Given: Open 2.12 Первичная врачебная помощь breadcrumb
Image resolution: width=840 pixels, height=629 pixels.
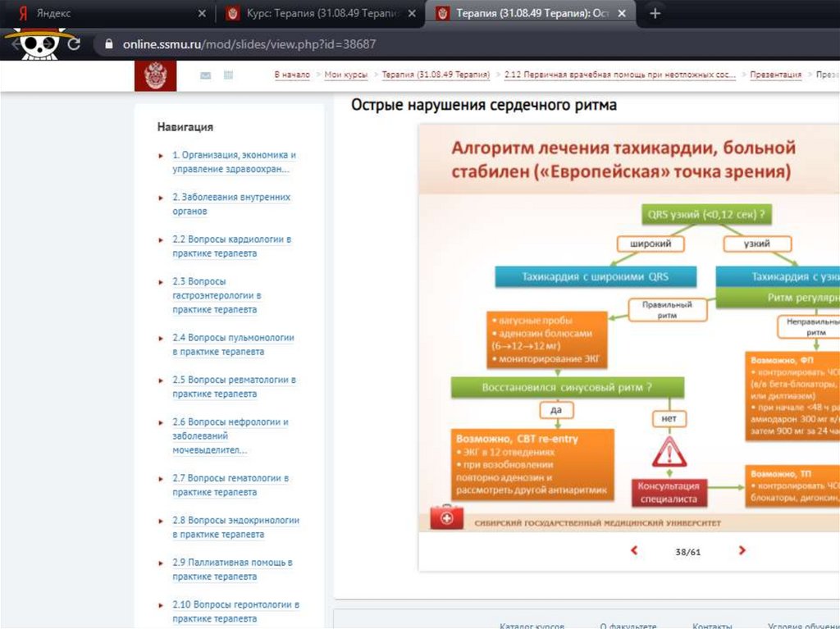Looking at the screenshot, I should click(x=620, y=75).
